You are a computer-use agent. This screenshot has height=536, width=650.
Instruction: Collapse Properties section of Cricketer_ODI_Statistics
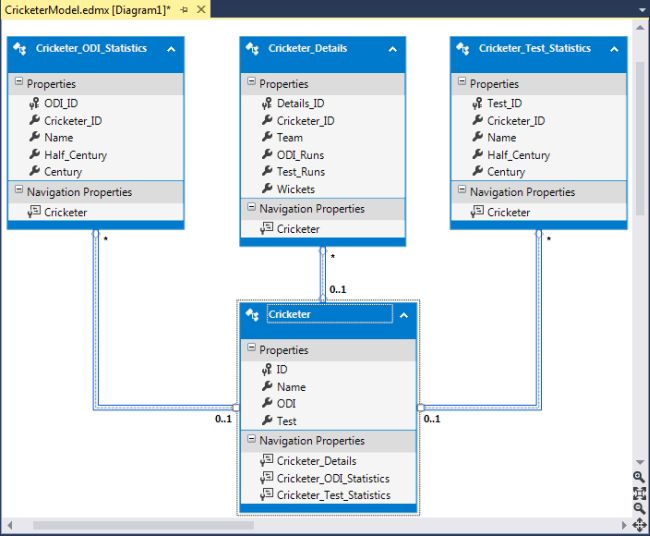[18, 83]
